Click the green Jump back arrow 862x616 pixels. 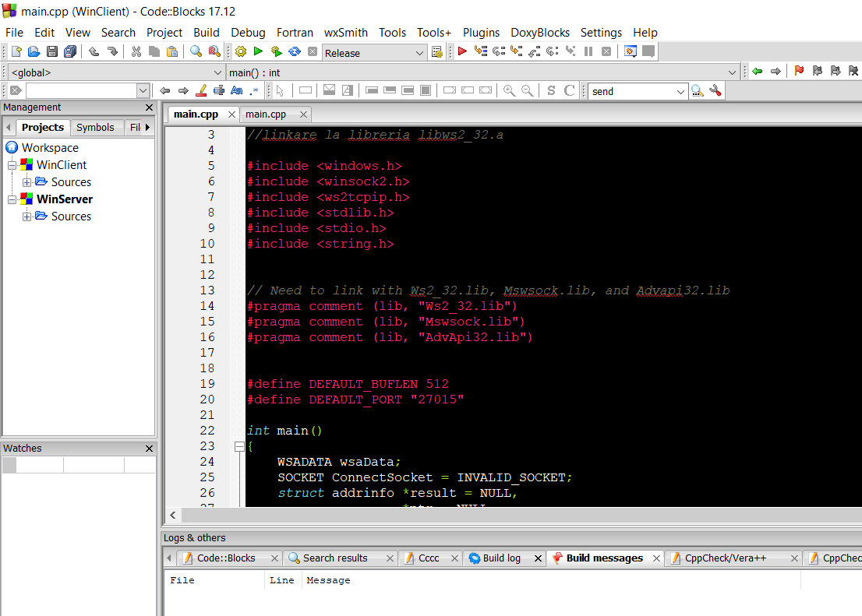[758, 71]
